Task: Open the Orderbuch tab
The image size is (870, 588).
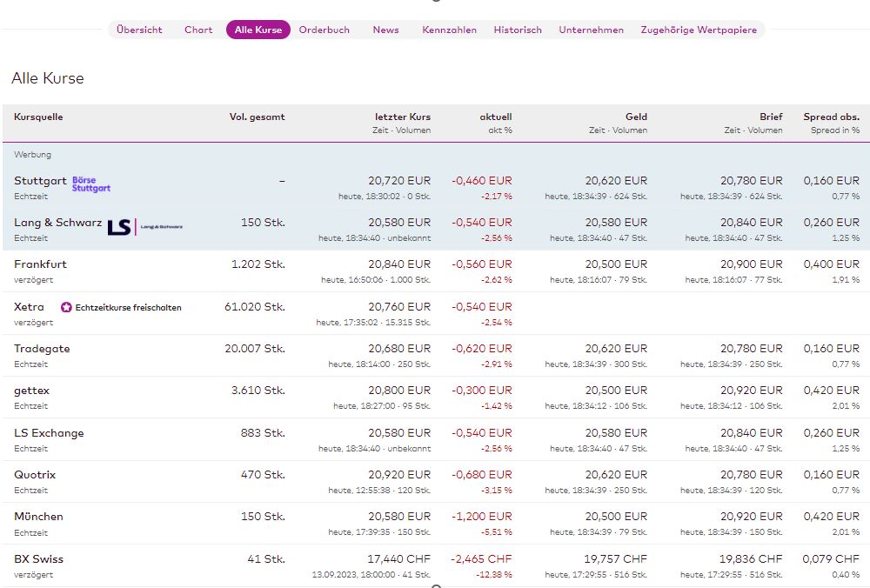Action: 324,30
